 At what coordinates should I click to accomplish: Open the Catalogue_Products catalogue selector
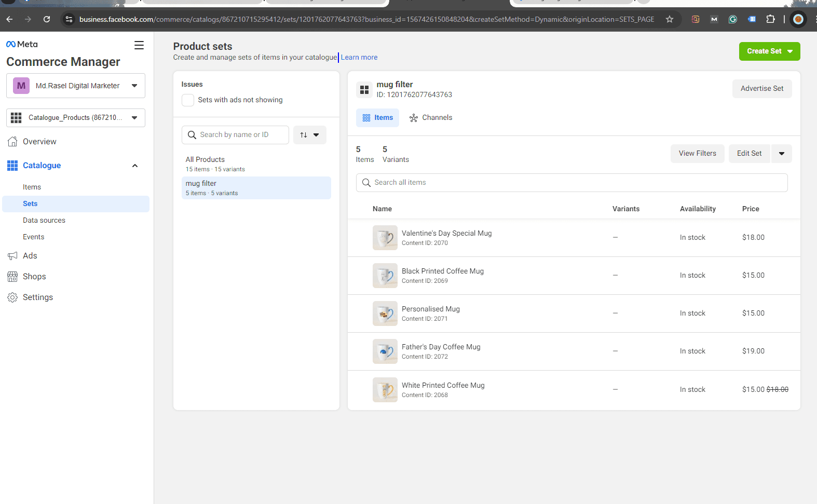[76, 118]
